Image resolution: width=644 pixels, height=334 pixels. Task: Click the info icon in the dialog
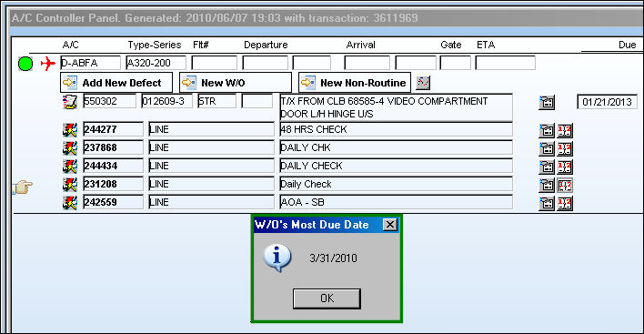(277, 258)
